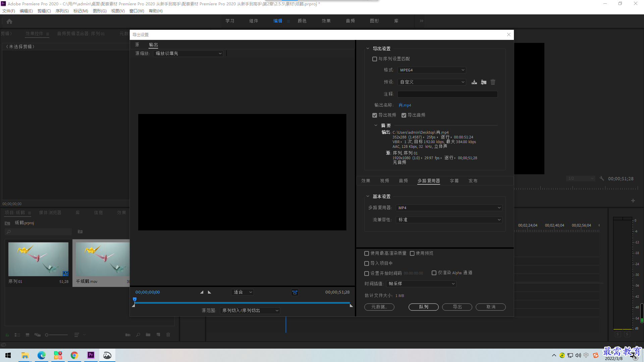The height and width of the screenshot is (362, 644).
Task: Click the find magnifier icon in the project panel
Action: click(x=138, y=335)
